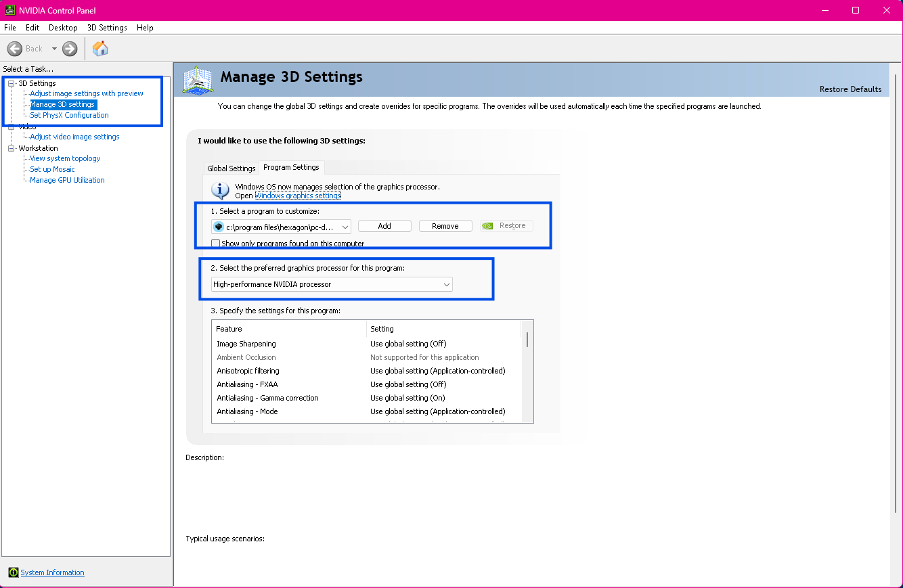Screen dimensions: 903x588
Task: Select the Program Settings tab
Action: click(291, 167)
